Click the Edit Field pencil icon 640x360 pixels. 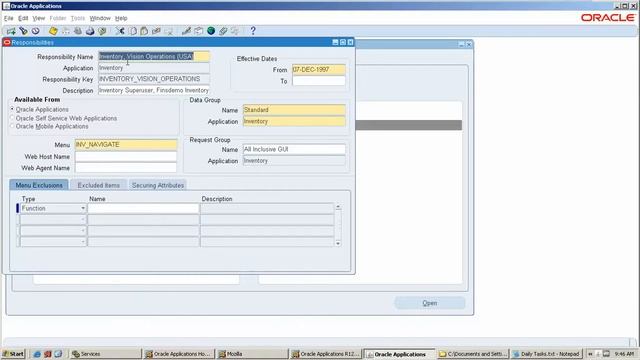tap(187, 31)
